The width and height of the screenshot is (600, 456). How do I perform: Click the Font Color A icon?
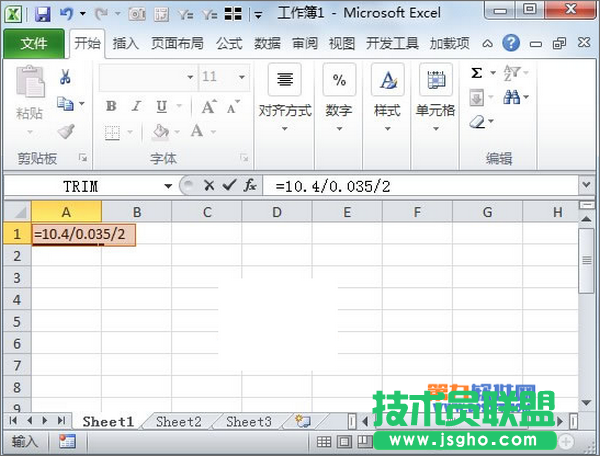197,131
